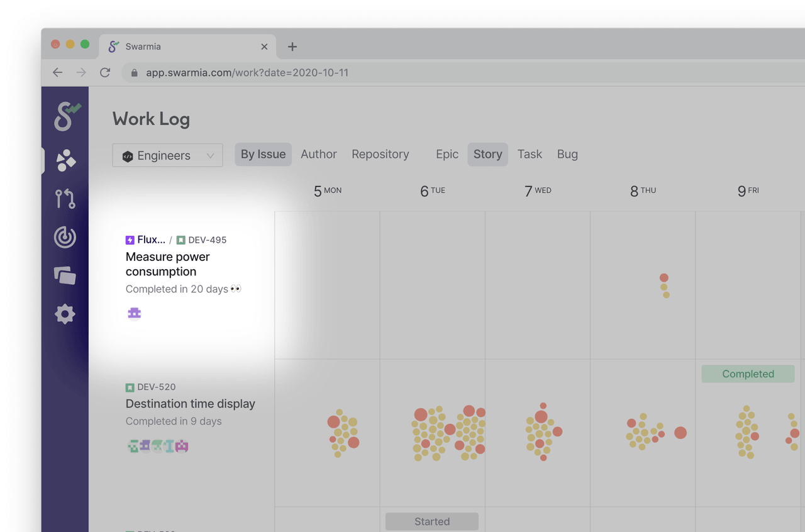805x532 pixels.
Task: Click the Completed status label
Action: (748, 374)
